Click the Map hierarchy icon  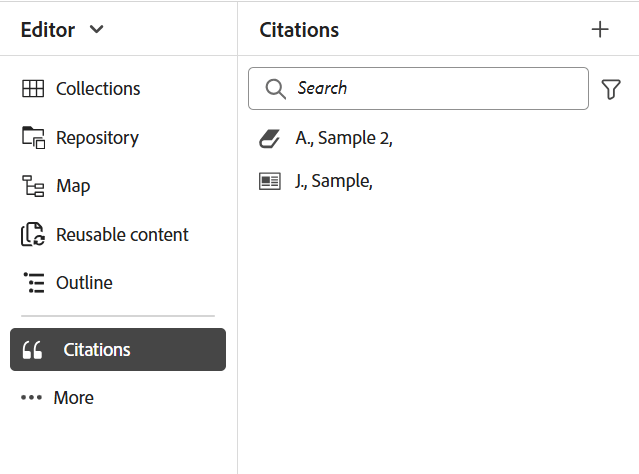point(33,186)
